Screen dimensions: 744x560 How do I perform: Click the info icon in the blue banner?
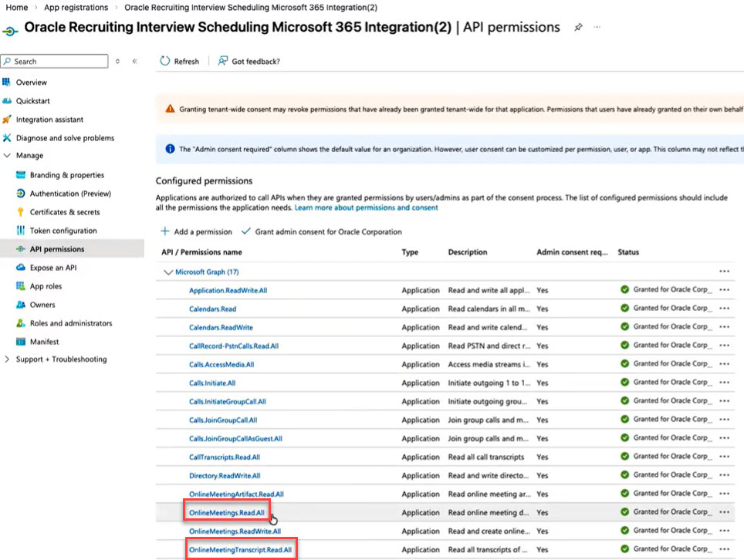coord(170,149)
